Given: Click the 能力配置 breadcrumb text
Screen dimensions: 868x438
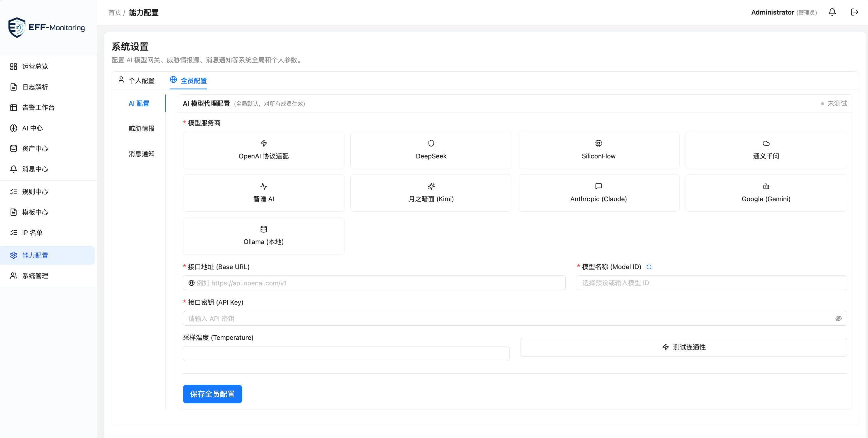Looking at the screenshot, I should pyautogui.click(x=143, y=13).
